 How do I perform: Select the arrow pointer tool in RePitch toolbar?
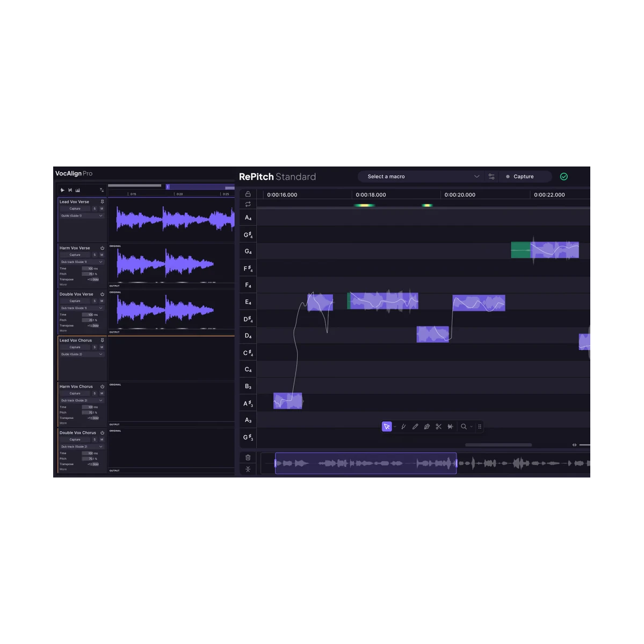387,426
